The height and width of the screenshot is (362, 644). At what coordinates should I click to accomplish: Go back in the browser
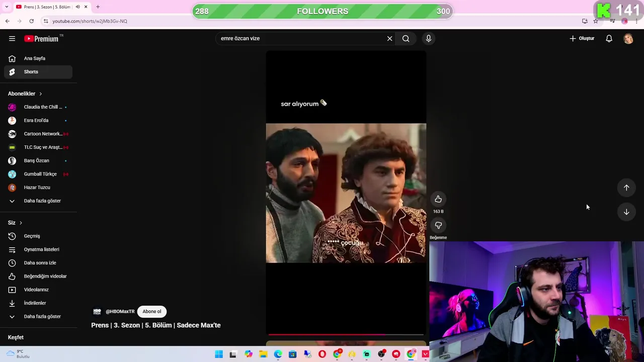tap(7, 21)
